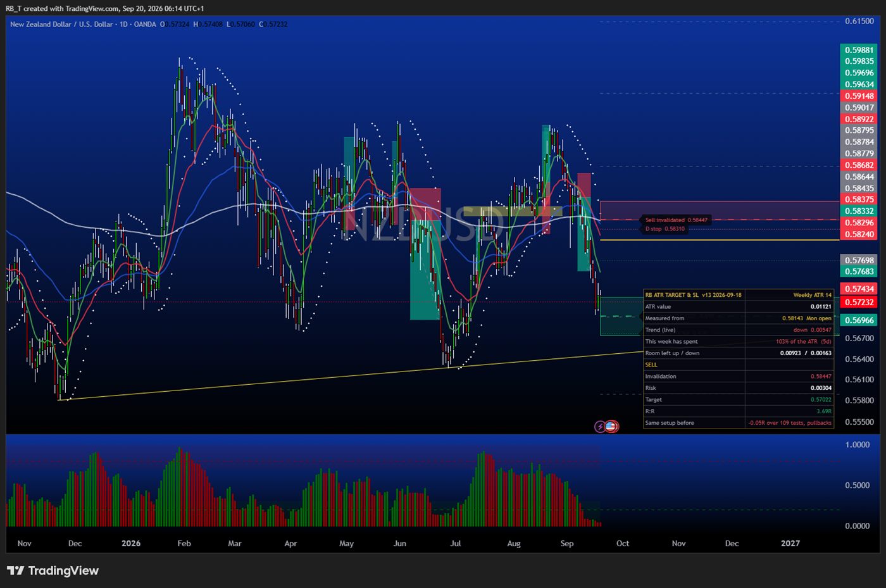The image size is (886, 588).
Task: Click the 0.59881 green price label
Action: click(x=859, y=50)
